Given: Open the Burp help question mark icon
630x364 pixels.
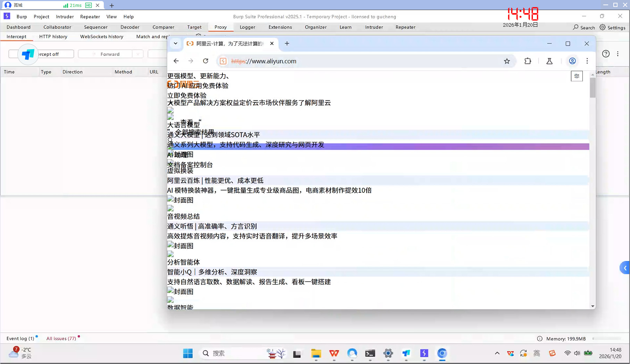Looking at the screenshot, I should point(605,54).
